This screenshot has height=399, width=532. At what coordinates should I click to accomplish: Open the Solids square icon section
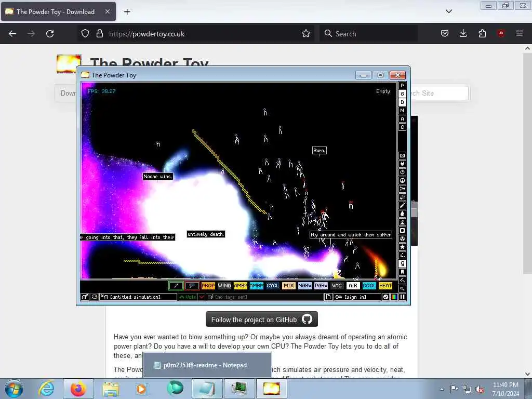(x=403, y=230)
